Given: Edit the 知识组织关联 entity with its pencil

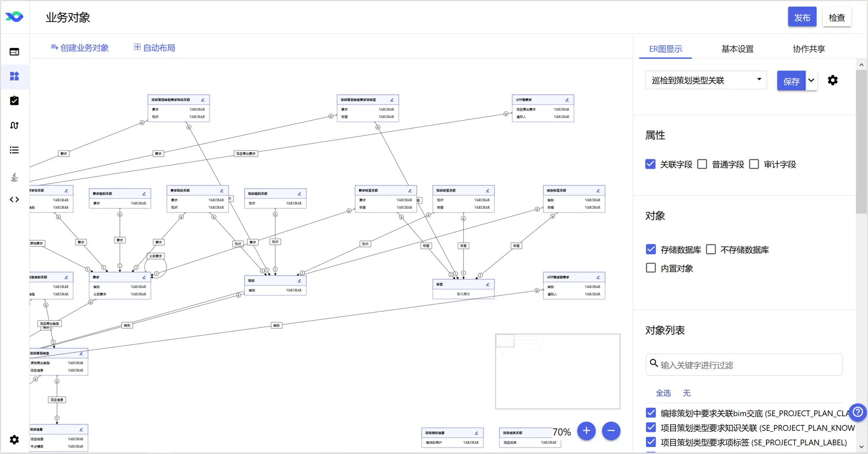Looking at the screenshot, I should 299,194.
